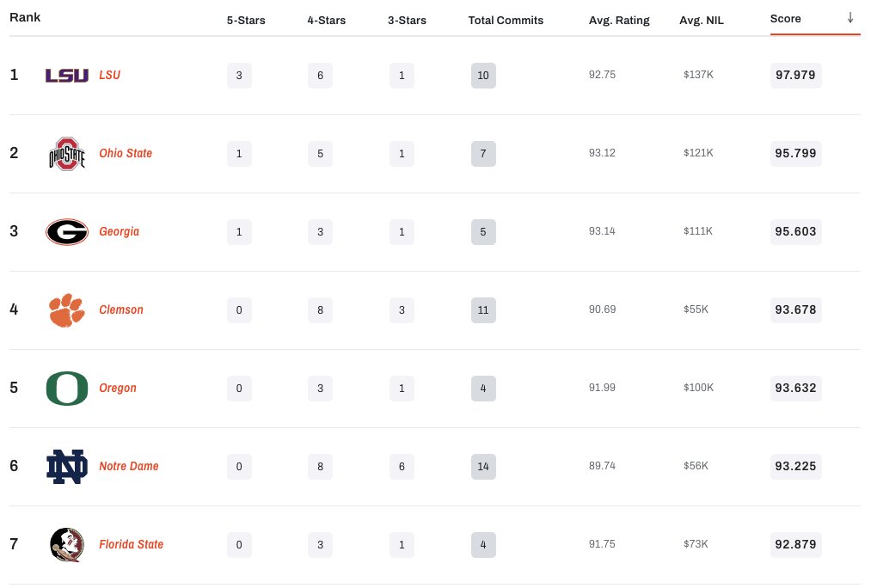Open the Florida State team link
This screenshot has width=871, height=588.
point(131,544)
